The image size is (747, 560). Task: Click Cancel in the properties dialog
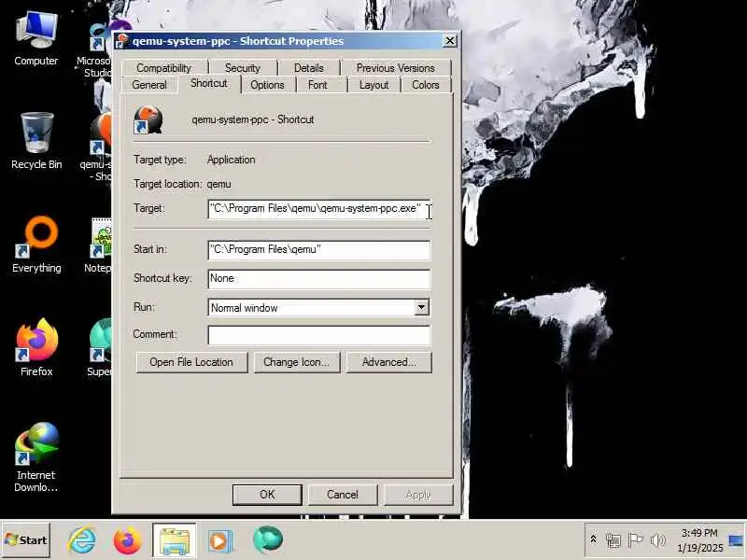point(342,495)
